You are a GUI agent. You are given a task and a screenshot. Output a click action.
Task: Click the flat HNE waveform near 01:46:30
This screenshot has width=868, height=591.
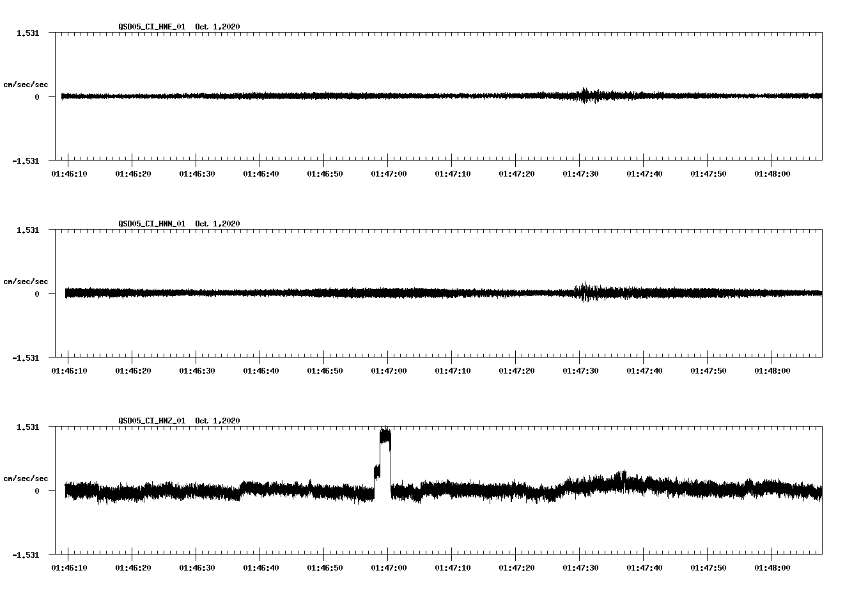[196, 97]
